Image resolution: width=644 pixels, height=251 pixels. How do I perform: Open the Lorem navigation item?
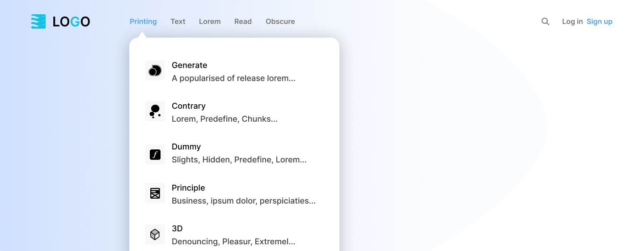pyautogui.click(x=210, y=21)
